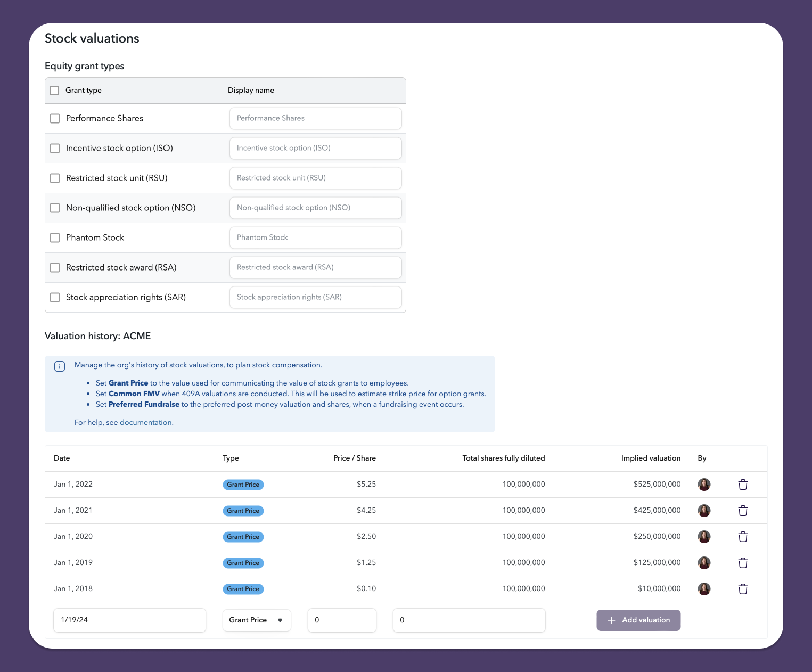This screenshot has height=672, width=812.
Task: Open the documentation link
Action: pyautogui.click(x=147, y=422)
